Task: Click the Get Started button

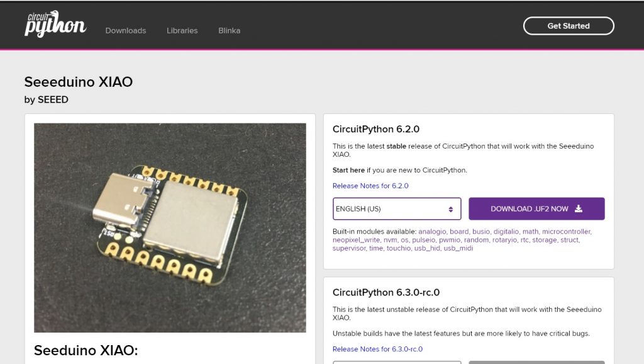Action: (x=569, y=26)
